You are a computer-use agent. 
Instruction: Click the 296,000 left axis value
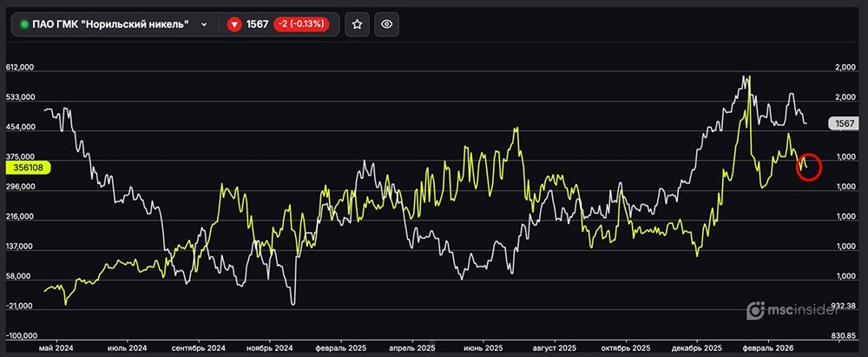pos(21,187)
